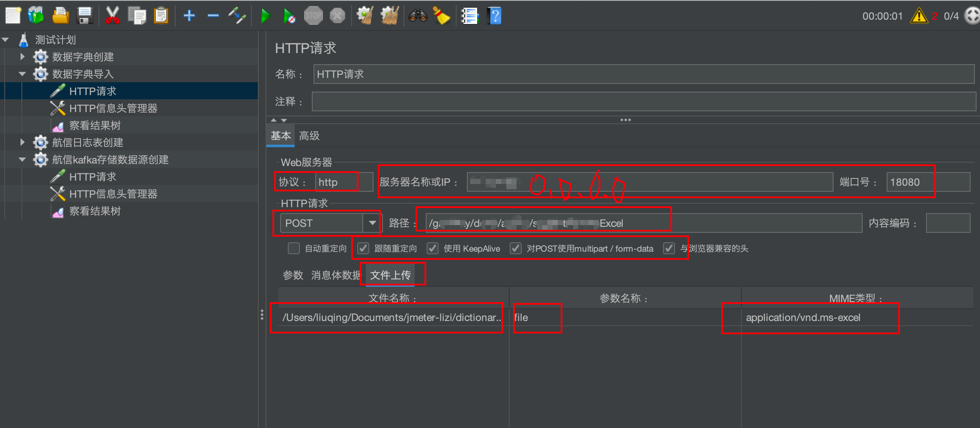Start the test with green play icon
The width and height of the screenshot is (980, 428).
pyautogui.click(x=266, y=15)
